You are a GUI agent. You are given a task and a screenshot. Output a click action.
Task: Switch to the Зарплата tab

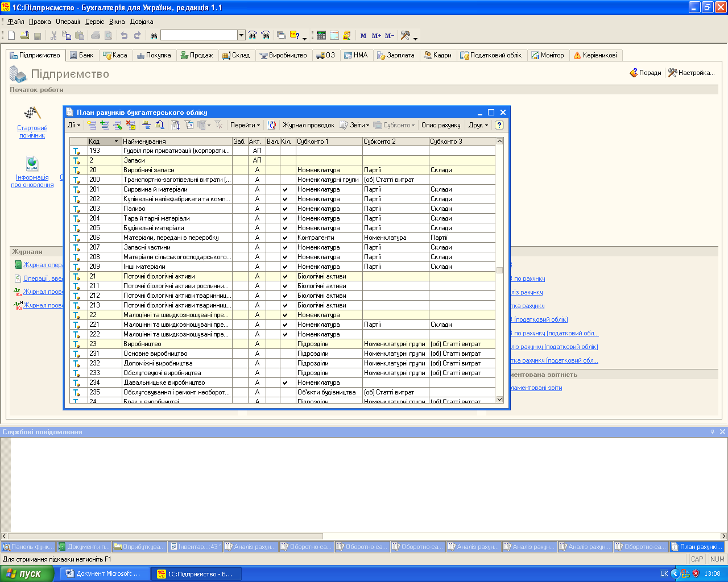(395, 55)
